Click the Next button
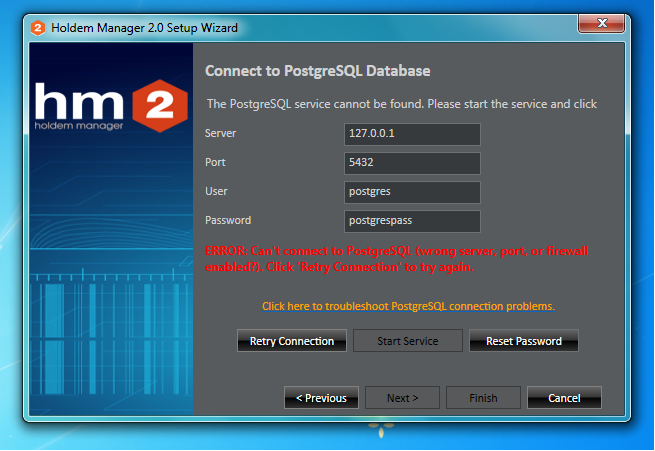 402,398
